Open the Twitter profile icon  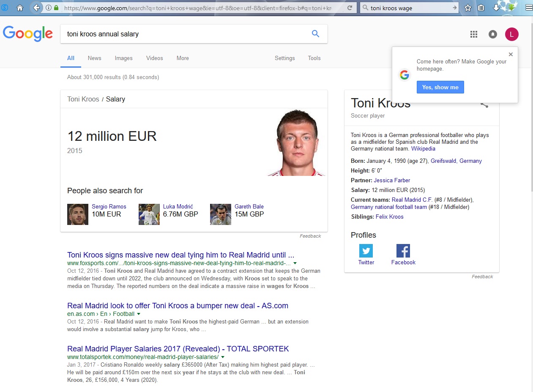click(366, 251)
